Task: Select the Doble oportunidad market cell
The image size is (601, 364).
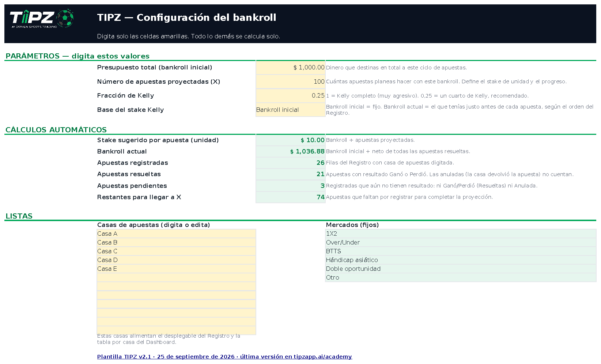Action: point(461,269)
